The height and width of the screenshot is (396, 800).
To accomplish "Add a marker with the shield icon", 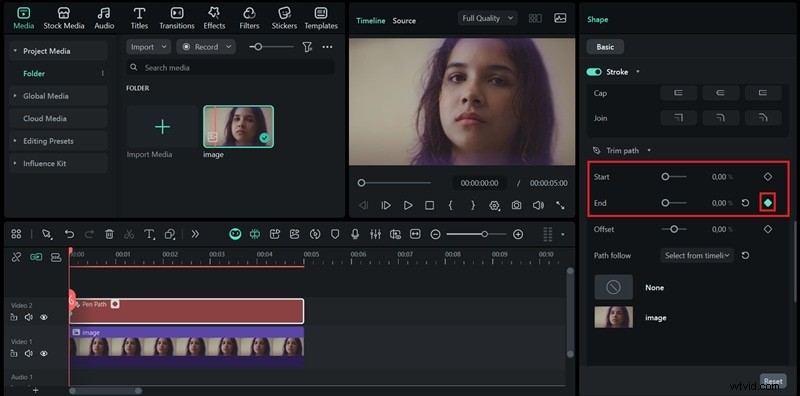I will point(335,234).
